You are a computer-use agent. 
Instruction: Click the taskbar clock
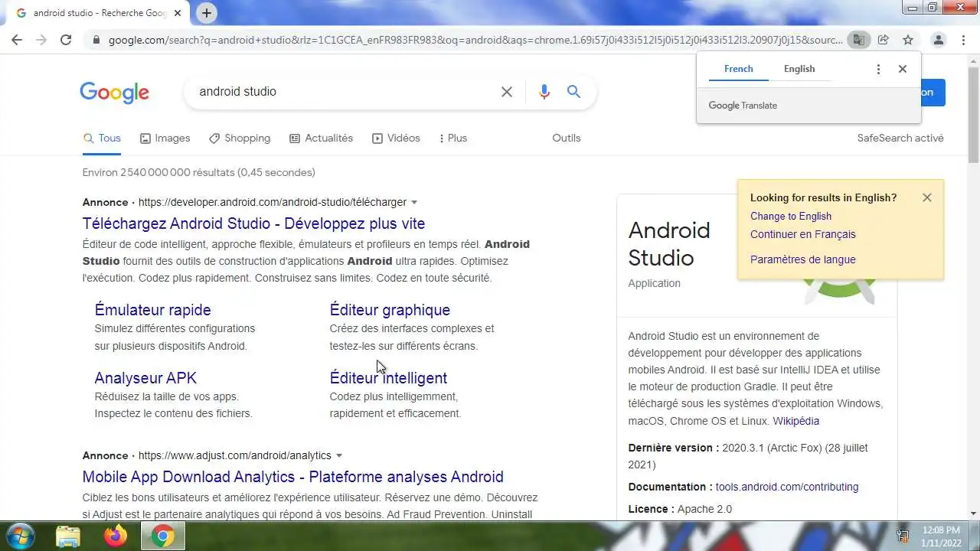click(941, 536)
